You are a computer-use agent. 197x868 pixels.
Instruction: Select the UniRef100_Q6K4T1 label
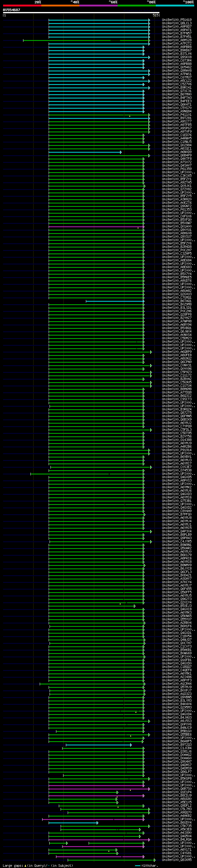(177, 104)
